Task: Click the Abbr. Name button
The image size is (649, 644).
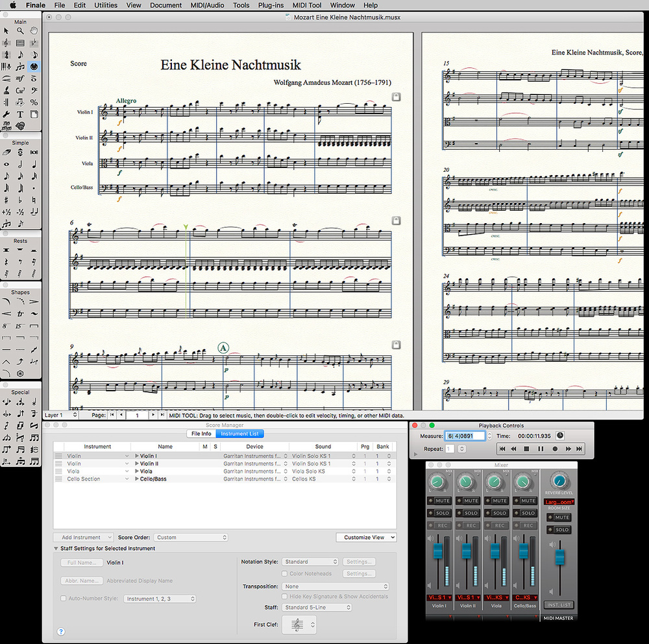Action: point(82,580)
